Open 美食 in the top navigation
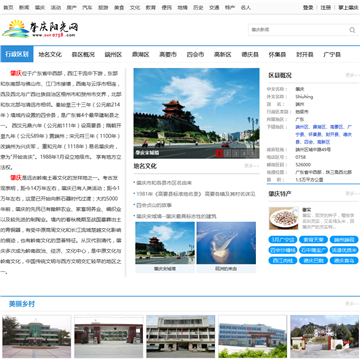Screen dimensions: 360x360 pos(119,7)
